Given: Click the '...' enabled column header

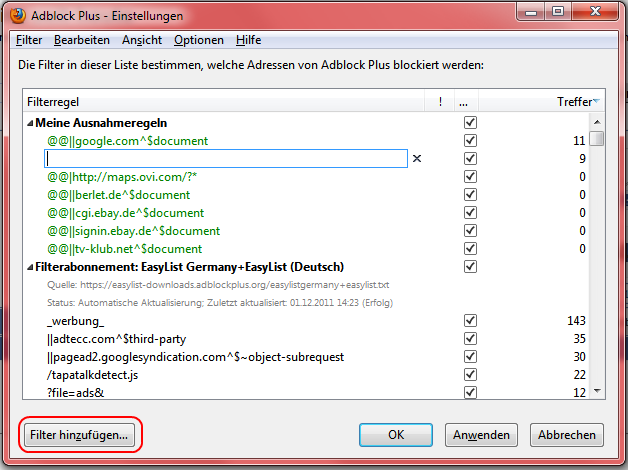Looking at the screenshot, I should click(x=463, y=101).
